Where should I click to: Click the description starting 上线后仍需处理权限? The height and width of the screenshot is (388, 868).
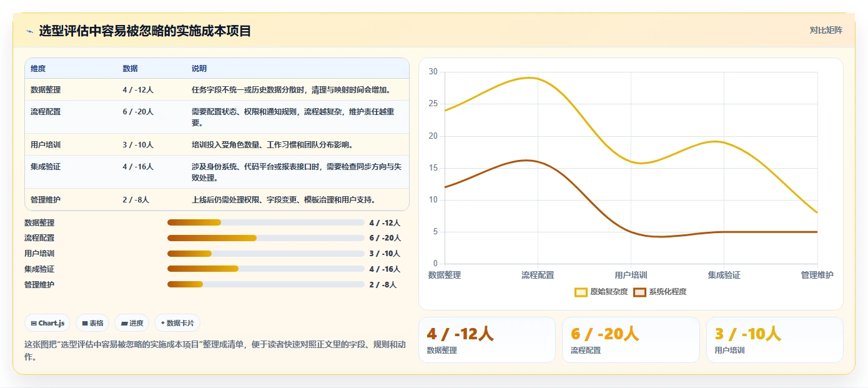[284, 200]
